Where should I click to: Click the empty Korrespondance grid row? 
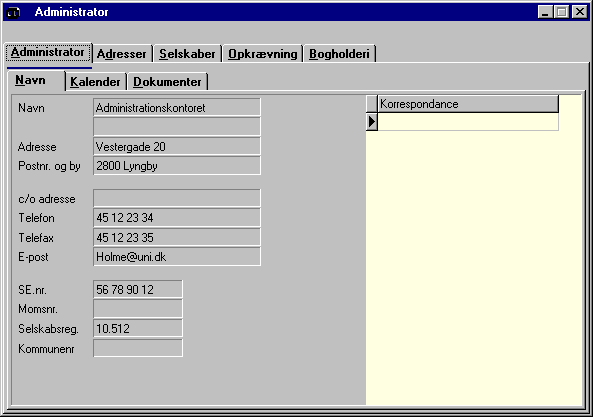click(468, 122)
